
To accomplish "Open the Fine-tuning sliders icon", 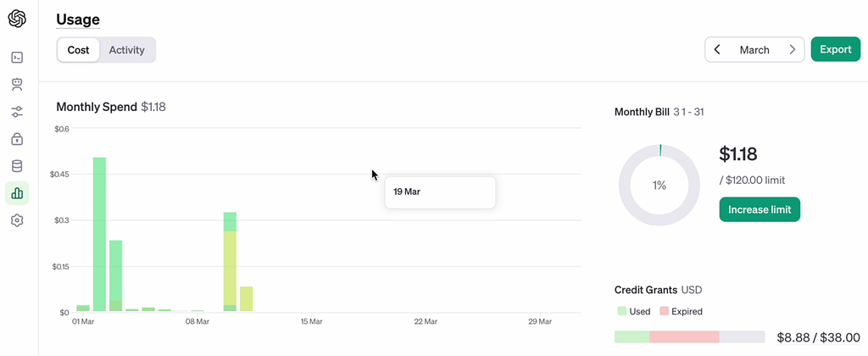I will [x=17, y=112].
